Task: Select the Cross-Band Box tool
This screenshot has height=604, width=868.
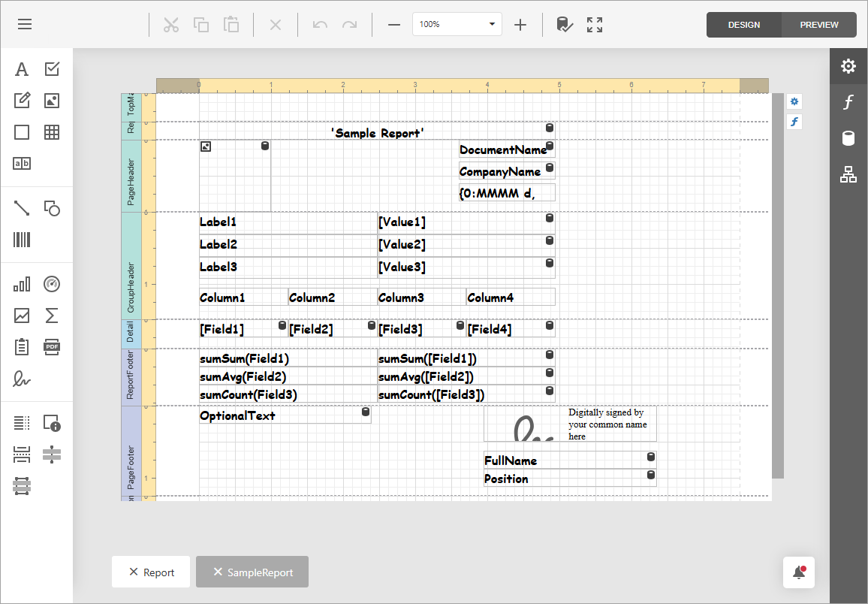Action: pyautogui.click(x=22, y=486)
